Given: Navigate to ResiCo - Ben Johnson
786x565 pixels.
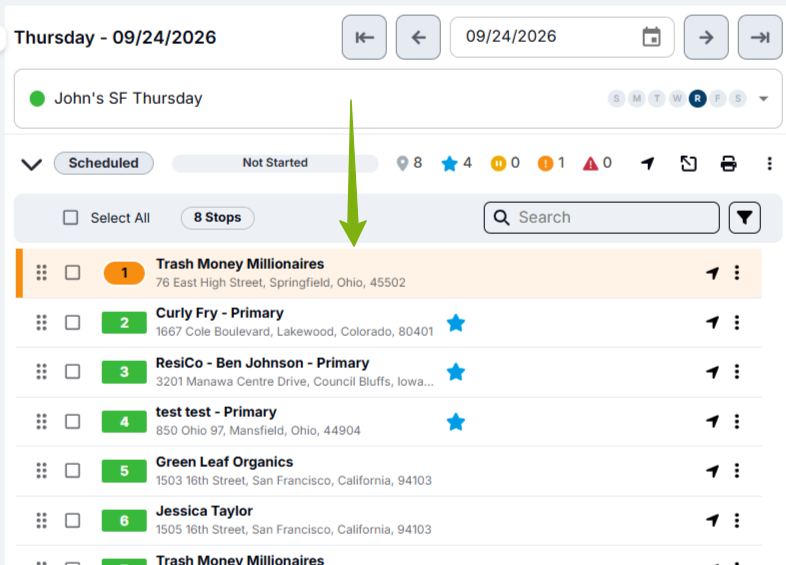Looking at the screenshot, I should click(712, 371).
